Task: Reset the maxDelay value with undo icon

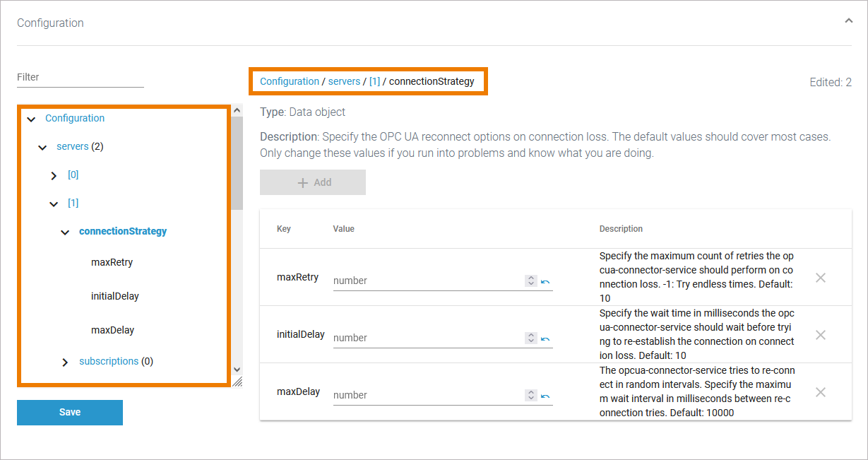Action: tap(545, 396)
